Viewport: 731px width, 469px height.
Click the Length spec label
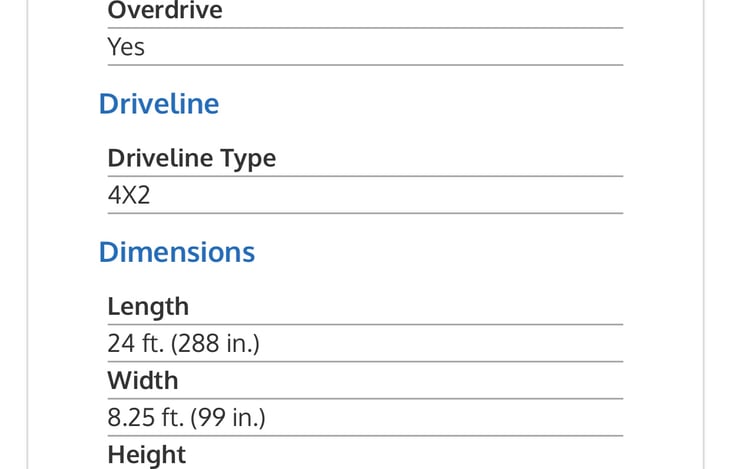coord(148,307)
